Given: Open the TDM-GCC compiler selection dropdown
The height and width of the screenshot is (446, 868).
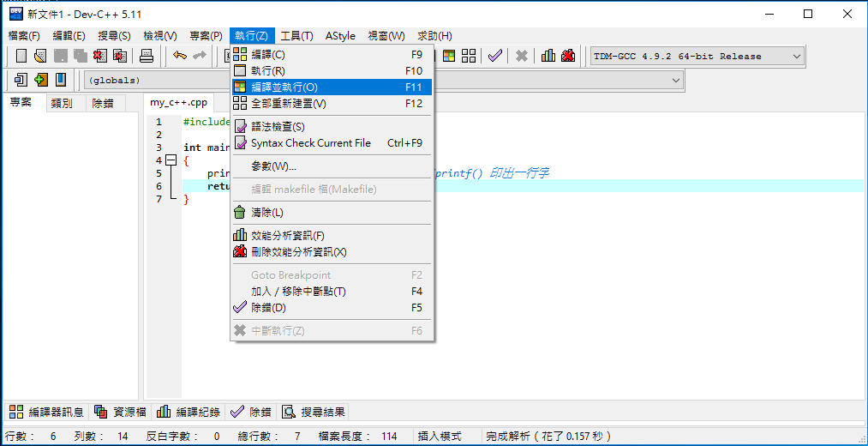Looking at the screenshot, I should (x=697, y=56).
